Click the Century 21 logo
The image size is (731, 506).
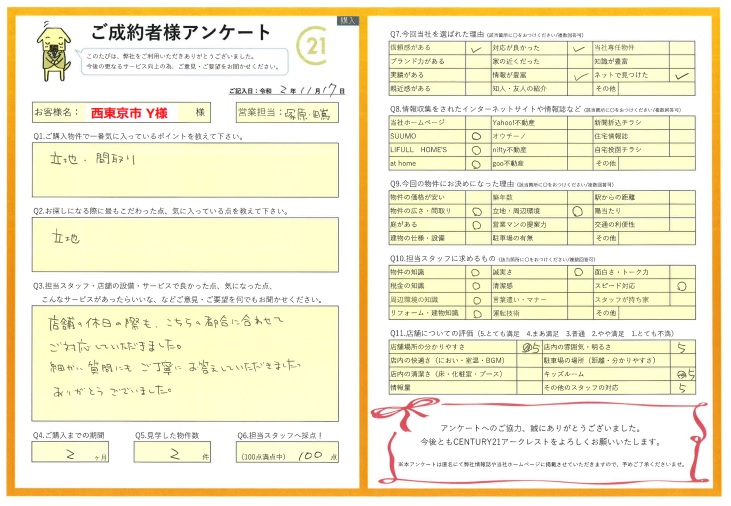(313, 45)
